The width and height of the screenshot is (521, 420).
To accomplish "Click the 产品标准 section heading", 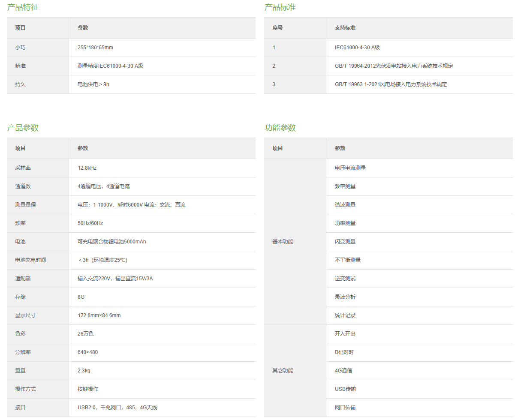I will [x=280, y=7].
